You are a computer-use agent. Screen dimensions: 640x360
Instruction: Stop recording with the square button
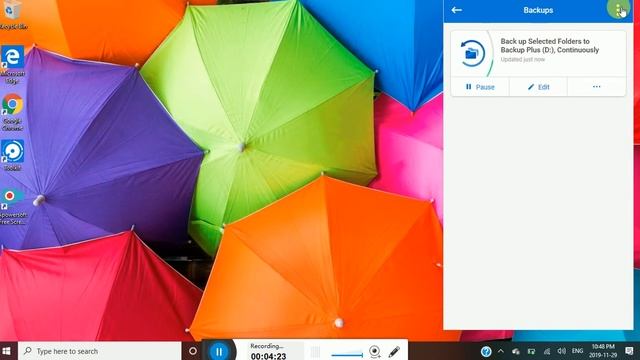[315, 351]
